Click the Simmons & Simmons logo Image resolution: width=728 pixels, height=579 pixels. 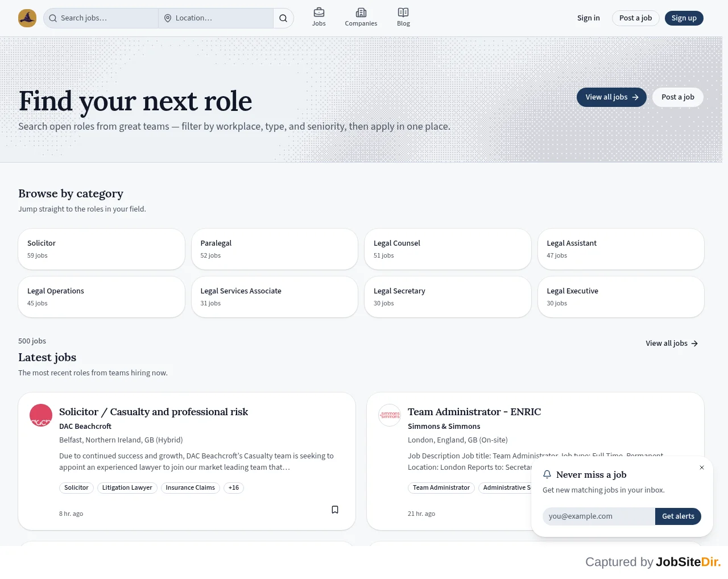pyautogui.click(x=390, y=415)
